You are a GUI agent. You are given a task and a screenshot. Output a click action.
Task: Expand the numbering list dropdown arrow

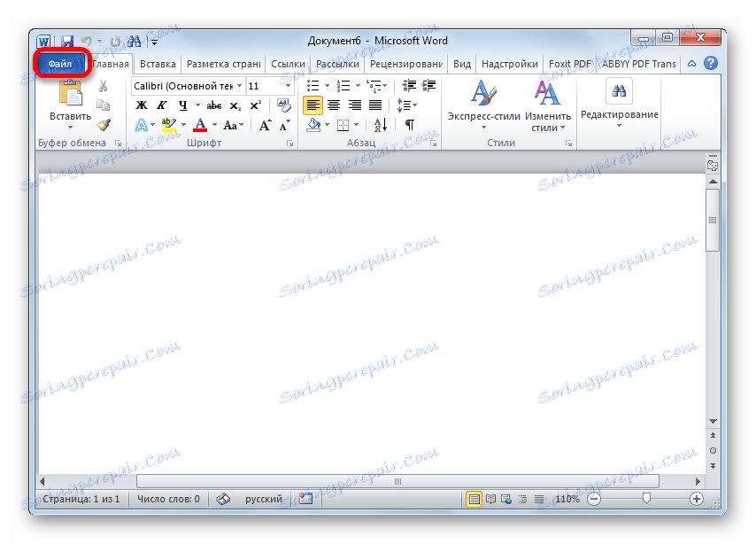pyautogui.click(x=358, y=86)
